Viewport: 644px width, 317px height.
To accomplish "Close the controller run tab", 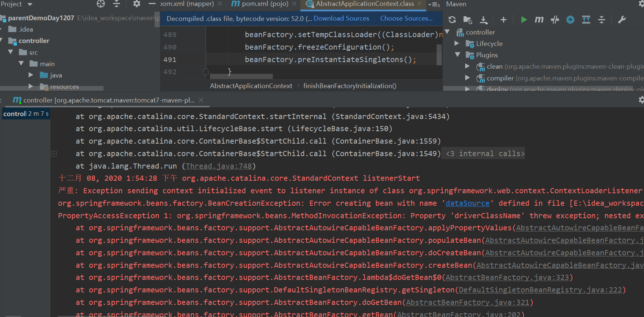I will pyautogui.click(x=201, y=100).
